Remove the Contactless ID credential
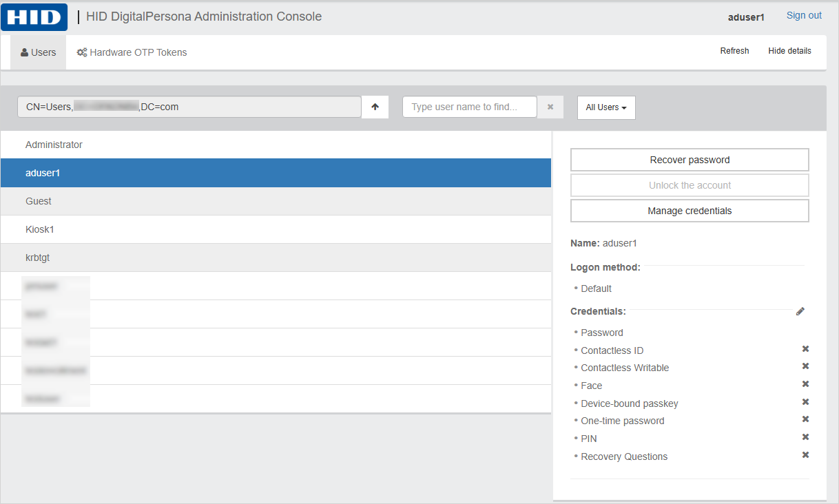The image size is (839, 504). [x=805, y=349]
